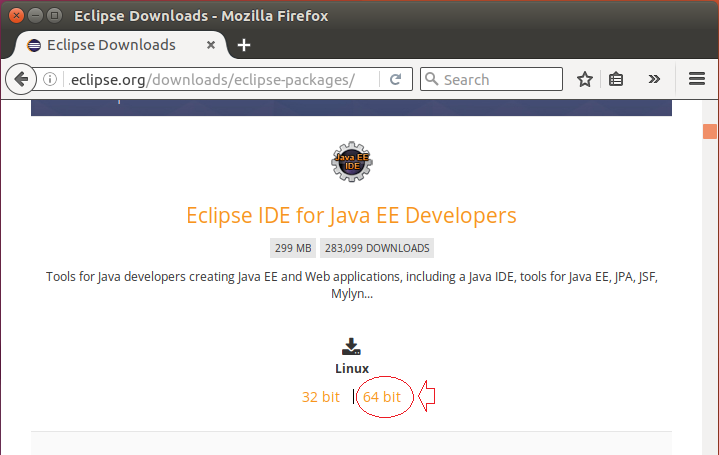Open a new tab with the plus button
This screenshot has height=455, width=719.
pyautogui.click(x=244, y=45)
